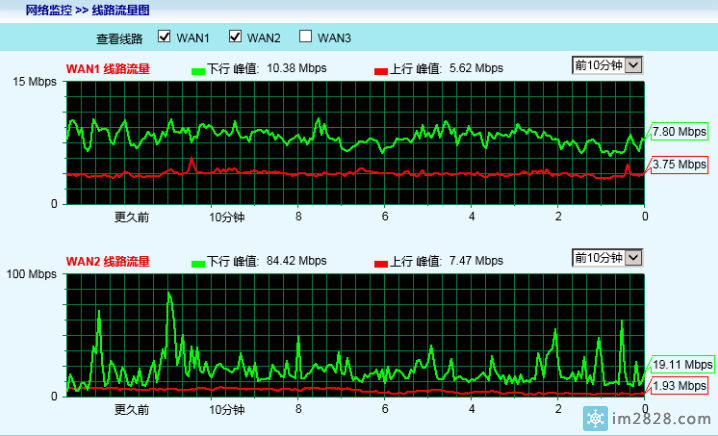This screenshot has width=718, height=436.
Task: Click the 10分钟 marker on WAN1 time axis
Action: (227, 217)
